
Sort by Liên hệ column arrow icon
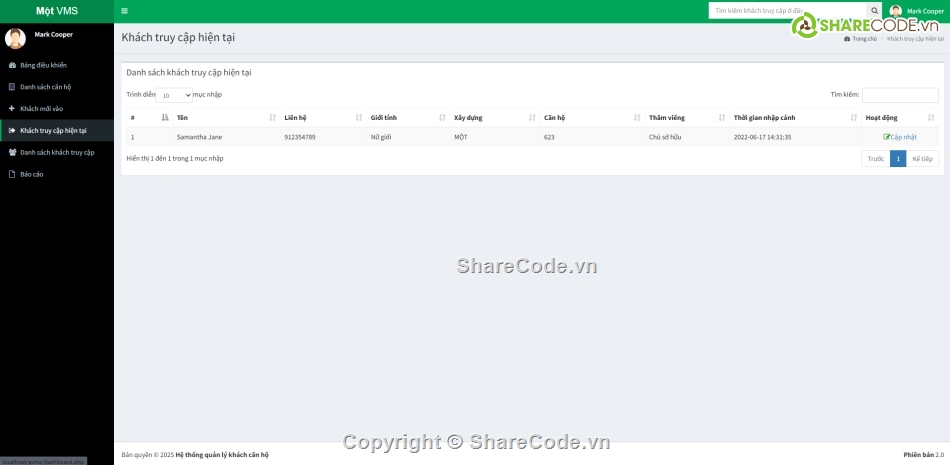[x=359, y=118]
